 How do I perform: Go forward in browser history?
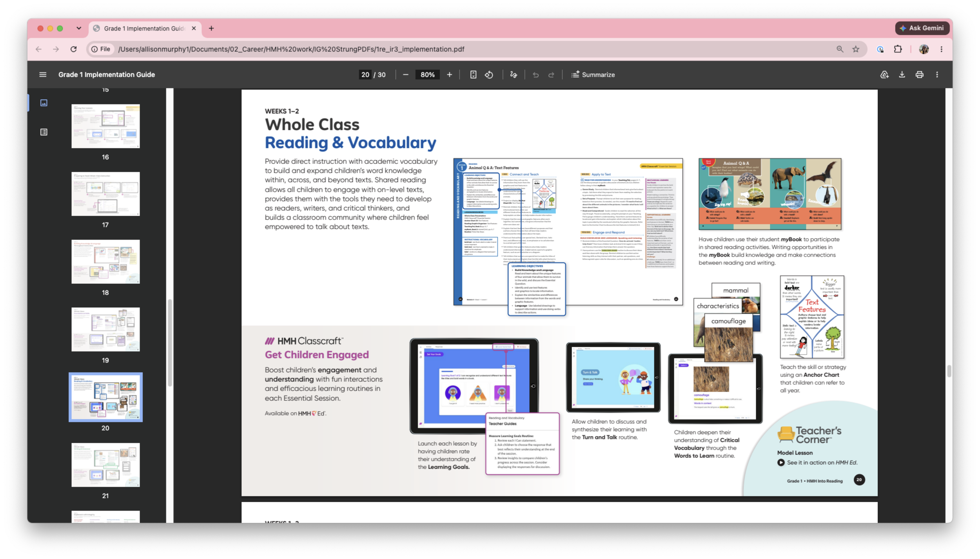click(56, 49)
